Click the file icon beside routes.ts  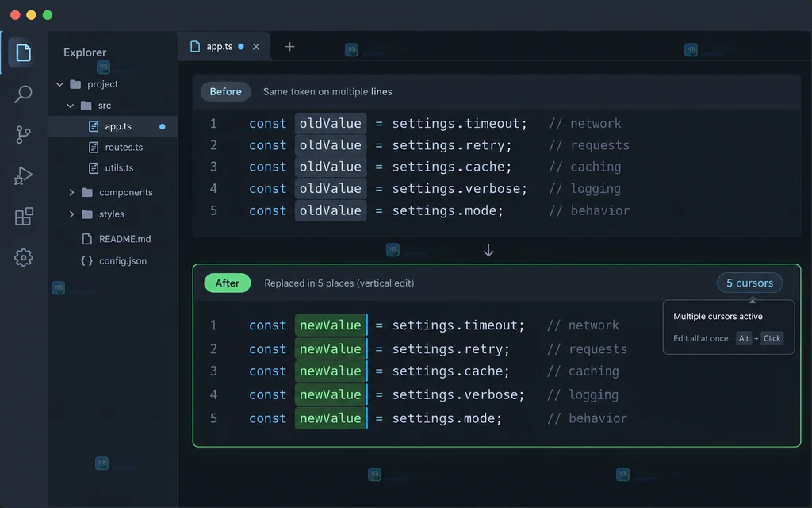coord(94,147)
